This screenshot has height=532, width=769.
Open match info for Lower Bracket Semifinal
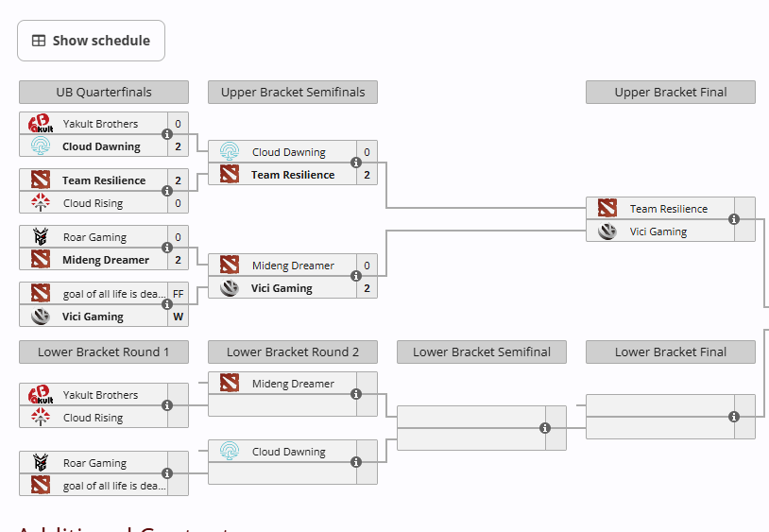pyautogui.click(x=545, y=428)
